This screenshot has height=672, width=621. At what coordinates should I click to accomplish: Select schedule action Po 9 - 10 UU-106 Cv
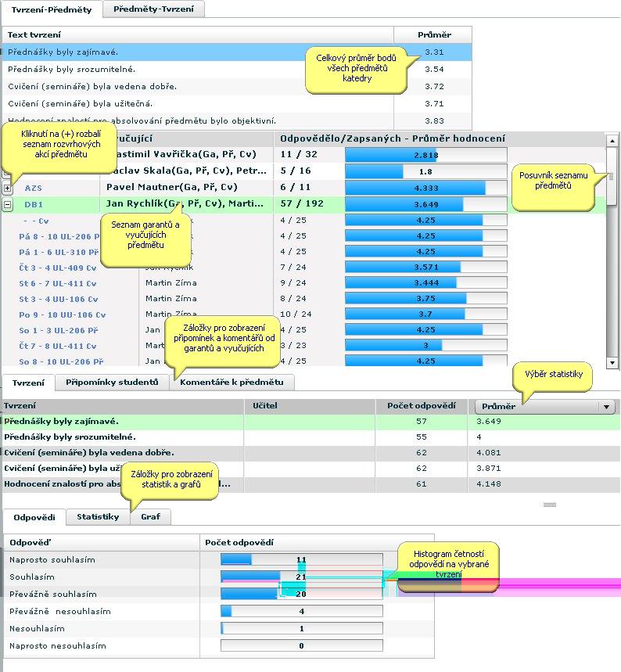click(63, 314)
